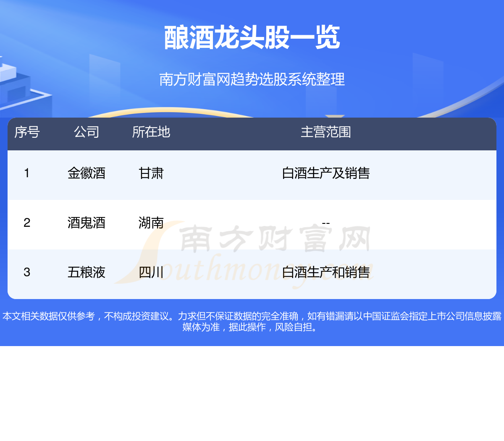Click the company name 酒鬼酒
Image resolution: width=504 pixels, height=441 pixels.
[87, 223]
